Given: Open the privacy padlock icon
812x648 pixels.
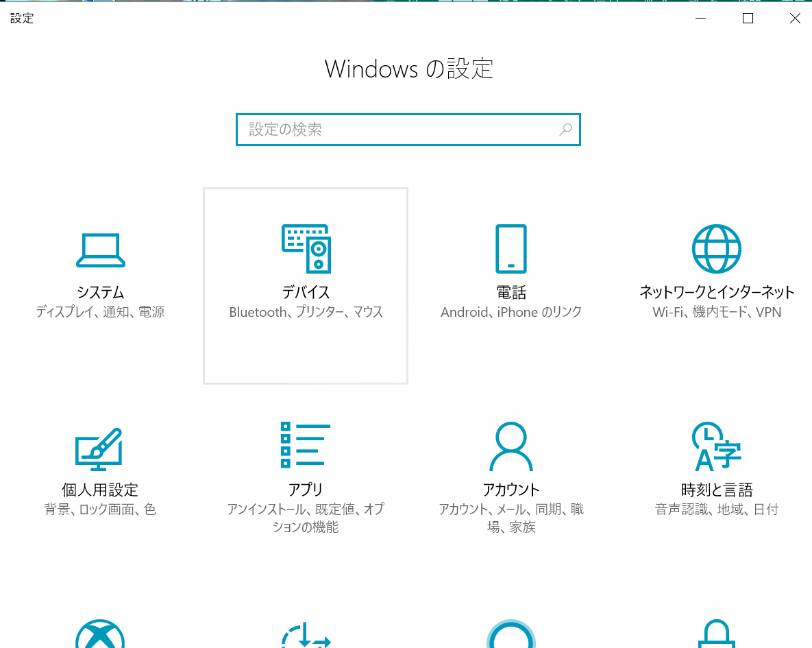Looking at the screenshot, I should pos(717,634).
